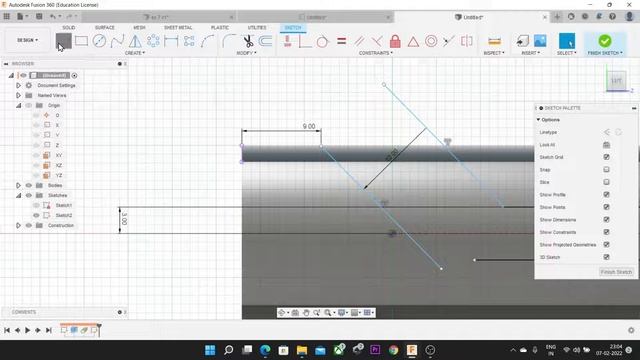Toggle the Sketch Grid checkbox
The height and width of the screenshot is (360, 640).
606,157
